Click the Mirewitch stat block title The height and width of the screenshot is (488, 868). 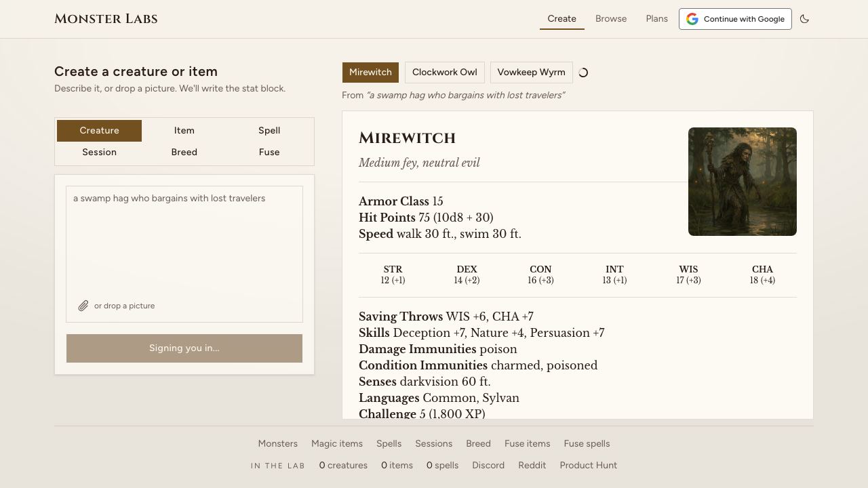coord(407,138)
